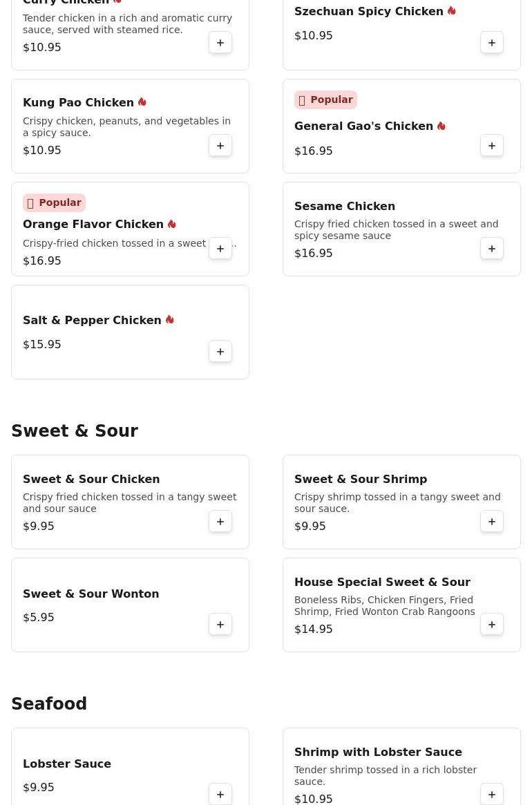Add Lobster Sauce to the order

[x=220, y=795]
